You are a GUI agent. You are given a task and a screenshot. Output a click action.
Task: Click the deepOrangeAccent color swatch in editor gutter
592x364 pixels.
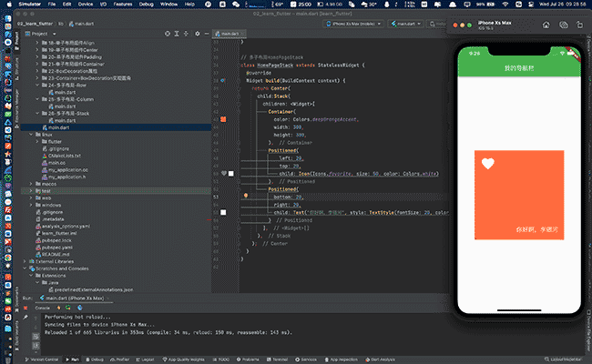tap(223, 119)
